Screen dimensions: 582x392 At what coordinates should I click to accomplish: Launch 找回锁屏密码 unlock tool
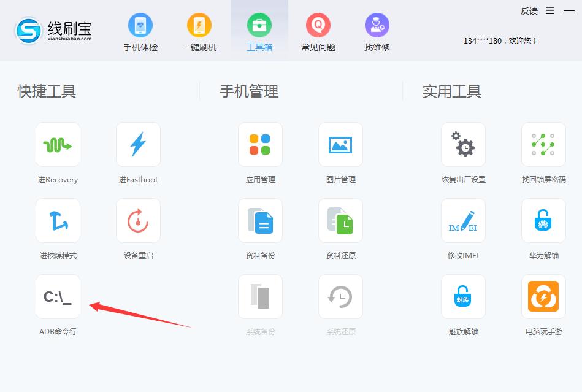pyautogui.click(x=543, y=145)
